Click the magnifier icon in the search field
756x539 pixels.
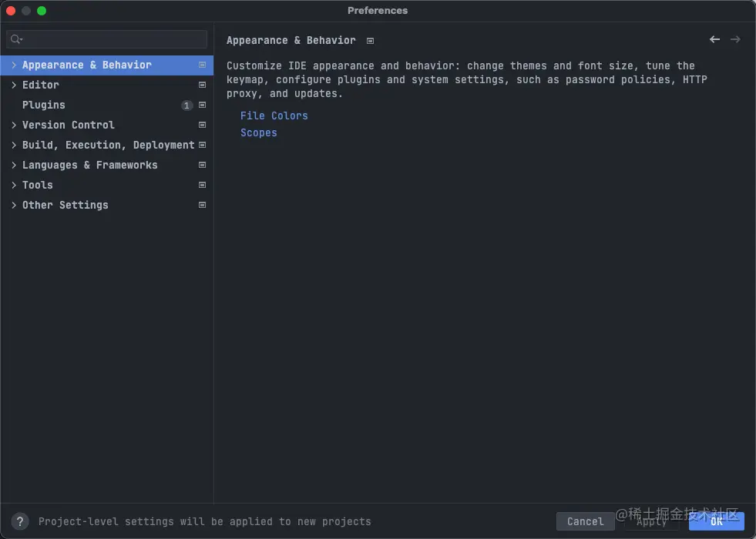pyautogui.click(x=16, y=38)
